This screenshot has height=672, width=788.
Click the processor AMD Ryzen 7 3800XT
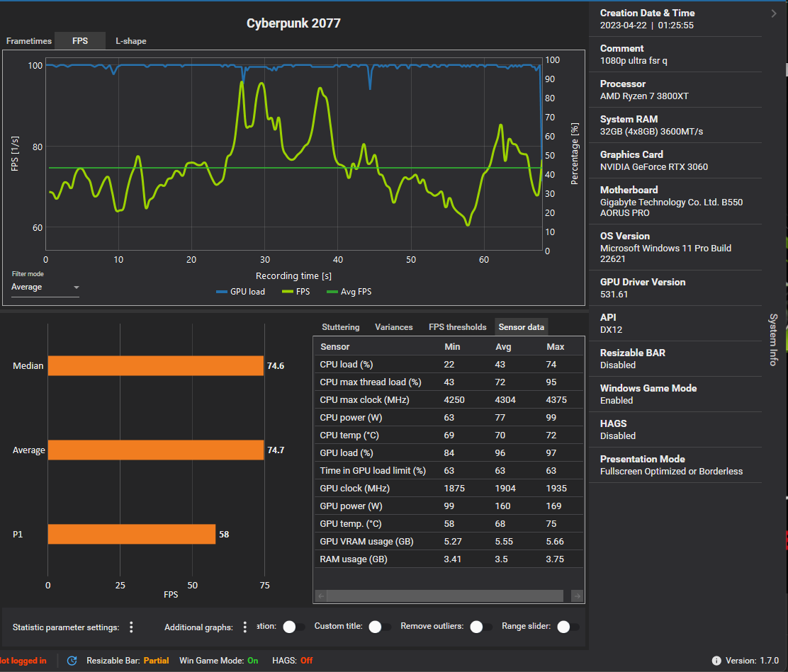pyautogui.click(x=643, y=96)
